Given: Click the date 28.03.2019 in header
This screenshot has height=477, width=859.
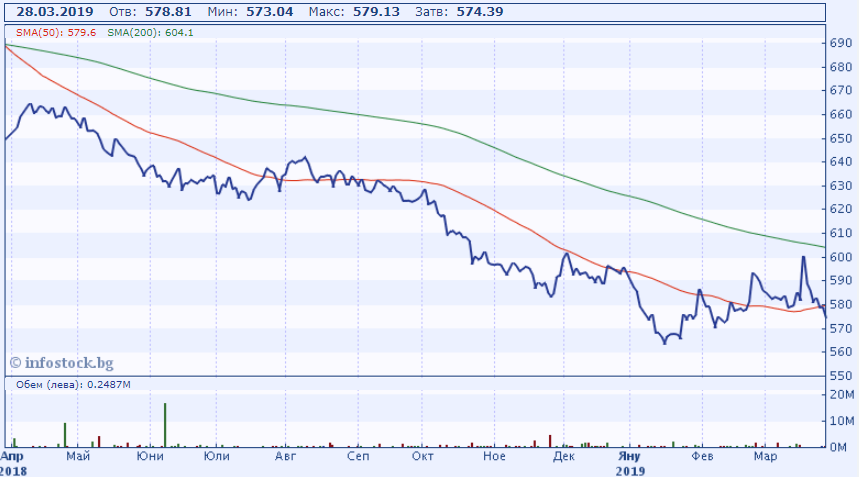Looking at the screenshot, I should (x=54, y=12).
